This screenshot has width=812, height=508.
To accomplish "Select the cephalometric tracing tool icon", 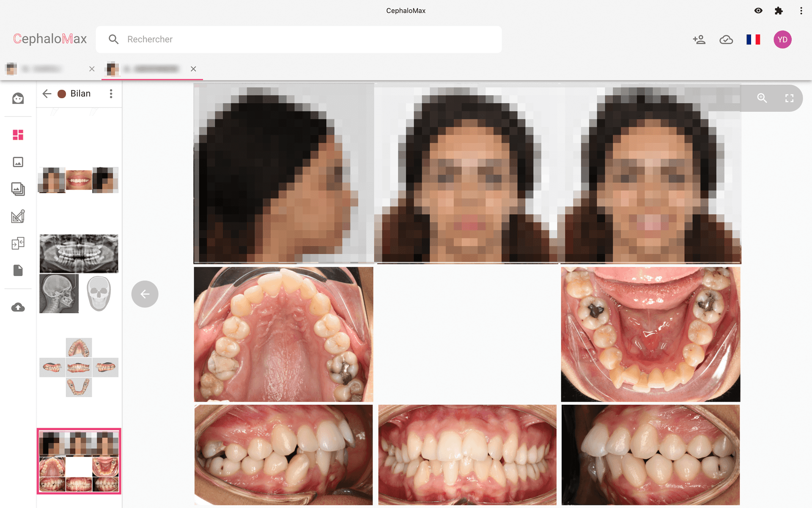I will [x=18, y=216].
